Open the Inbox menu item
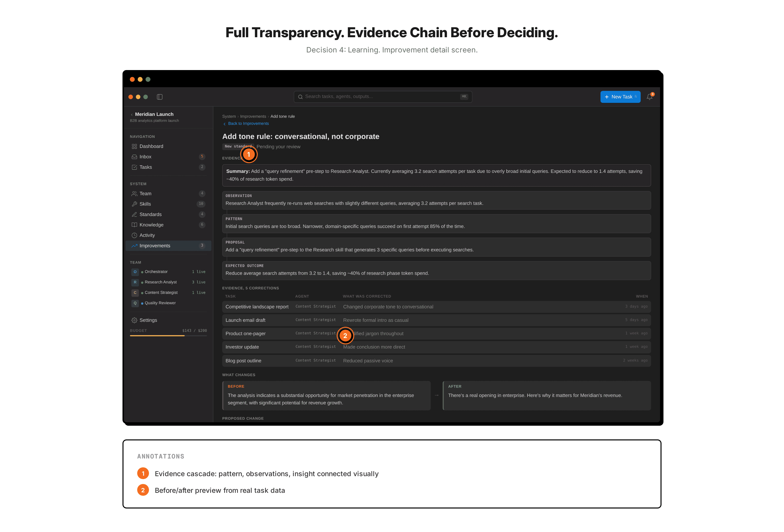This screenshot has height=532, width=784. [168, 157]
